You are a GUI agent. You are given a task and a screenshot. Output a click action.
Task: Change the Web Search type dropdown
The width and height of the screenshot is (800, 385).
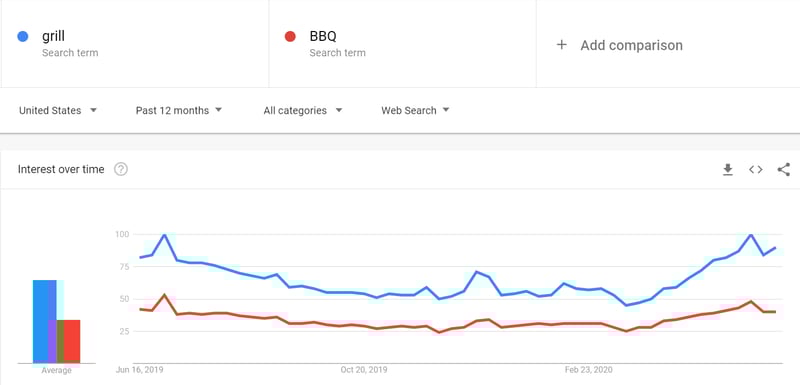click(x=415, y=111)
